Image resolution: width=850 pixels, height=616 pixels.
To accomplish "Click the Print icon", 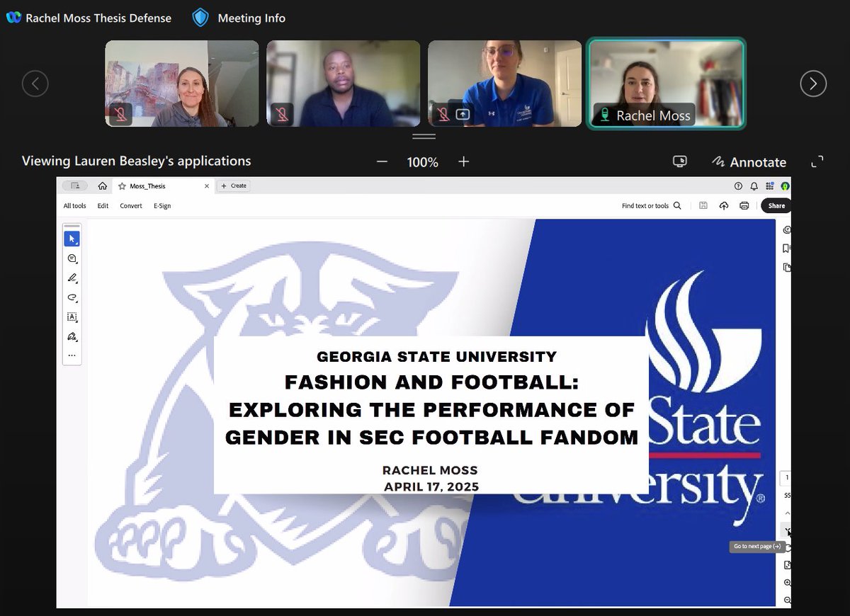I will (744, 206).
